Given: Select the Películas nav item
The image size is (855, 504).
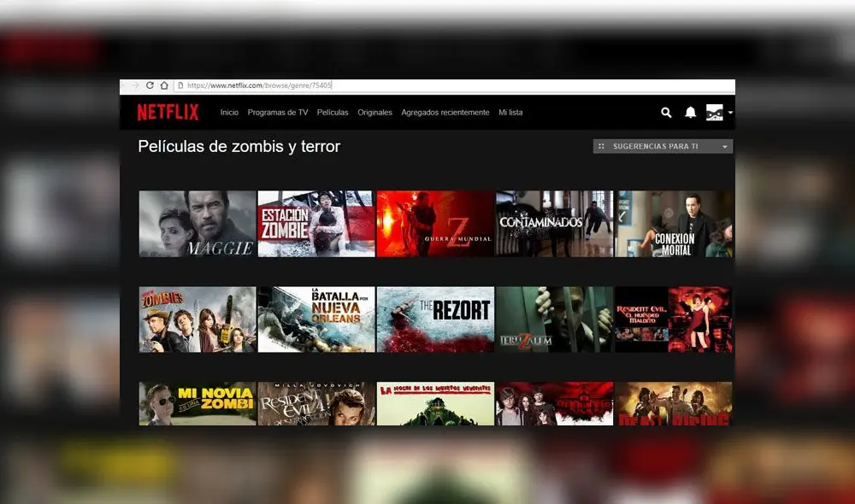Looking at the screenshot, I should (333, 112).
